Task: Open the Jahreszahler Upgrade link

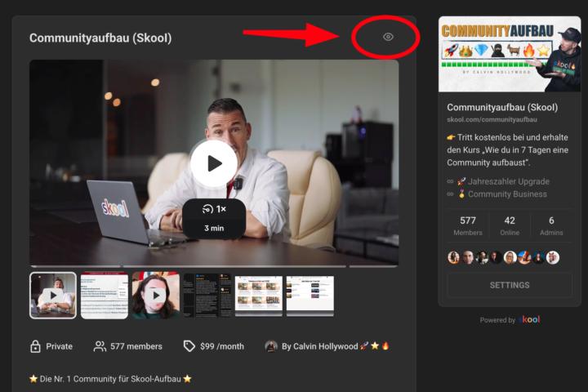Action: tap(509, 181)
